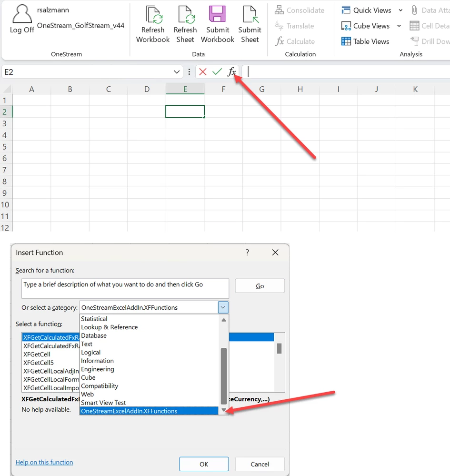
Task: Click the Data Attachments paperclip icon
Action: click(414, 10)
